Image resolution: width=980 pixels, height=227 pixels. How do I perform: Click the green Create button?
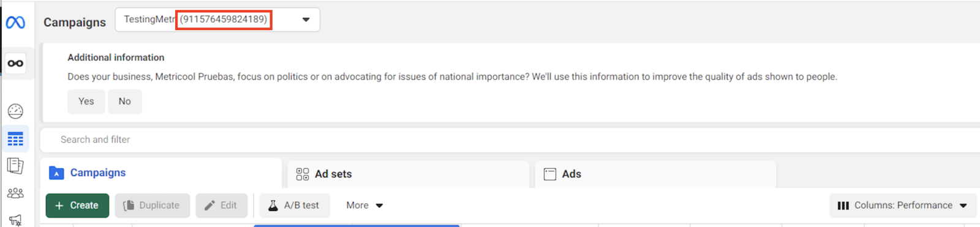tap(77, 206)
